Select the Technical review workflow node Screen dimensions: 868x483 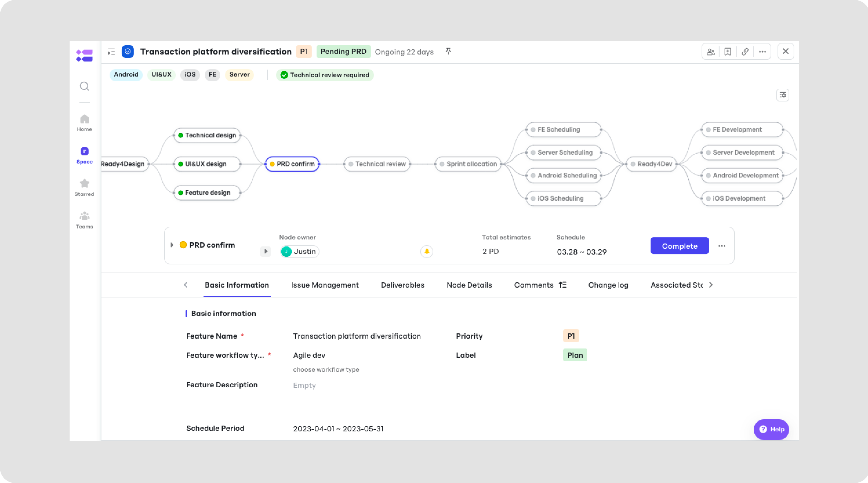[x=377, y=164]
